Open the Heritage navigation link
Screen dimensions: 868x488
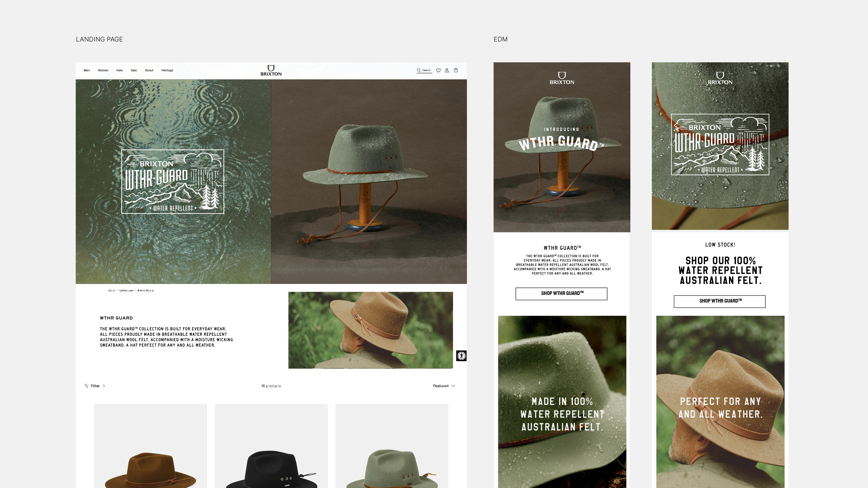(167, 70)
